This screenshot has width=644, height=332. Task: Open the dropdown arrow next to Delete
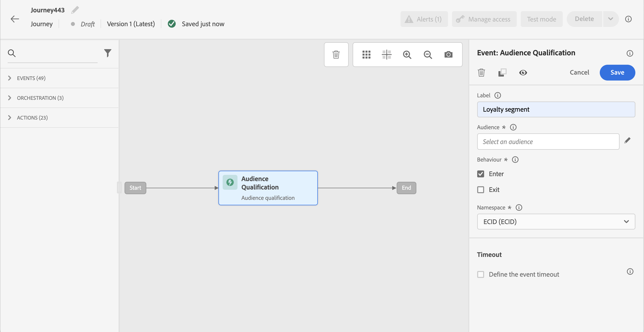(x=610, y=19)
